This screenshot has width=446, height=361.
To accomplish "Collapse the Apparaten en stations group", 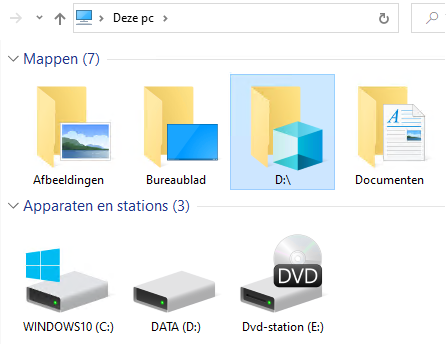I will 13,206.
